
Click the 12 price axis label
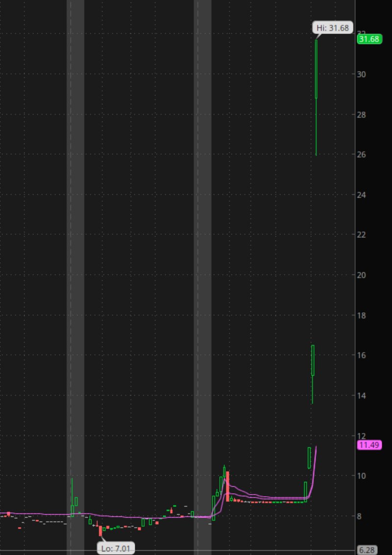[361, 436]
